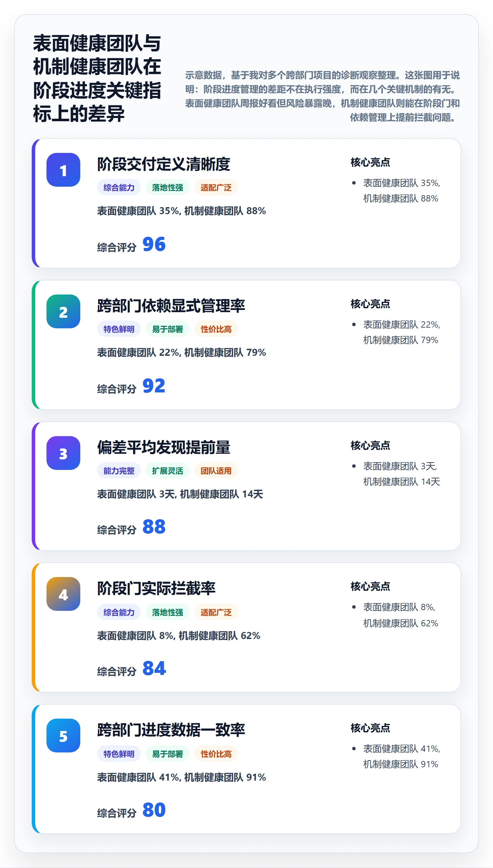Click the score value 96
Viewport: 493px width, 868px height.
pos(154,244)
